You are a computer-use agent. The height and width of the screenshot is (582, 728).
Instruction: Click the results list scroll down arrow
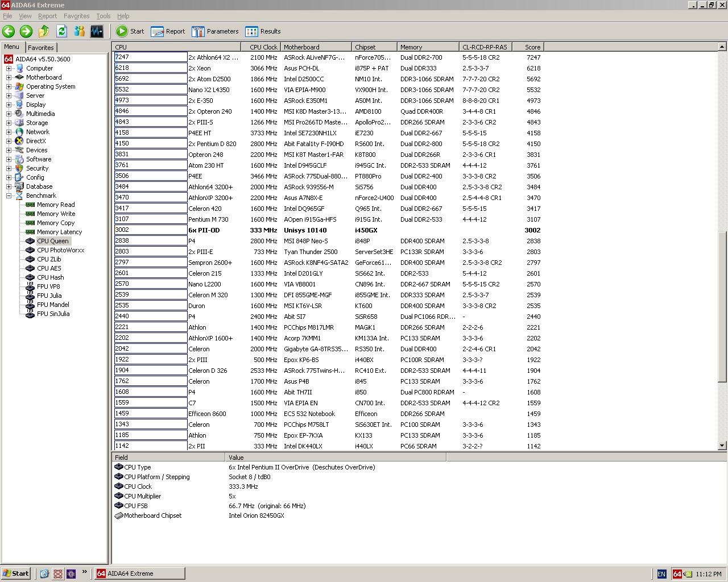722,446
